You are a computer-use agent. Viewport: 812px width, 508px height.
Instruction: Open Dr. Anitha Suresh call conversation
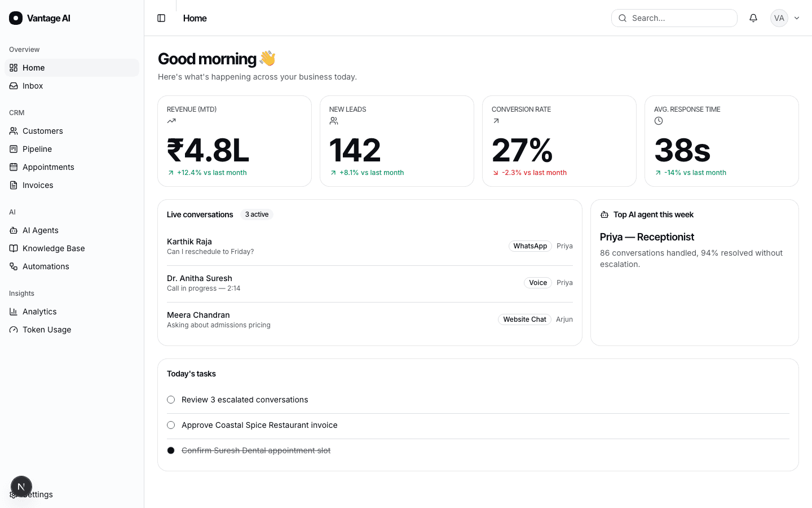point(370,283)
